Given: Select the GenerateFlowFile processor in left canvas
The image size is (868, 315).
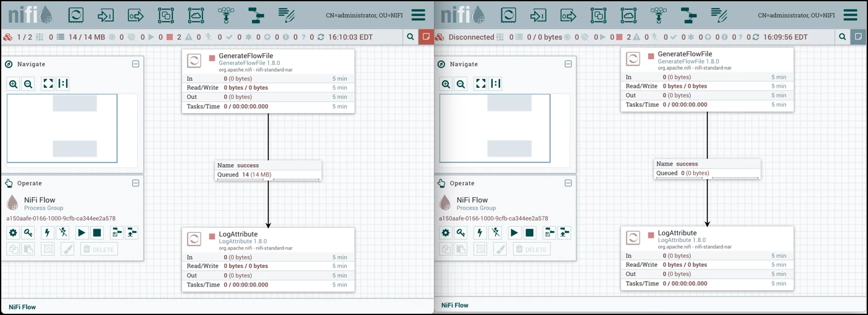Looking at the screenshot, I should coord(269,81).
